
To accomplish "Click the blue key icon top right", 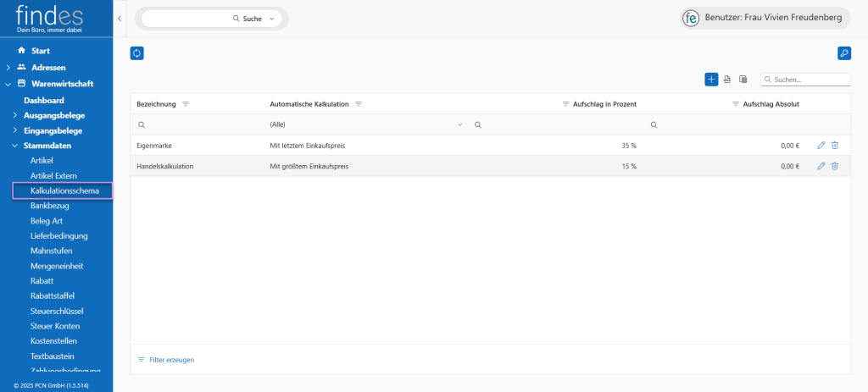I will point(843,53).
